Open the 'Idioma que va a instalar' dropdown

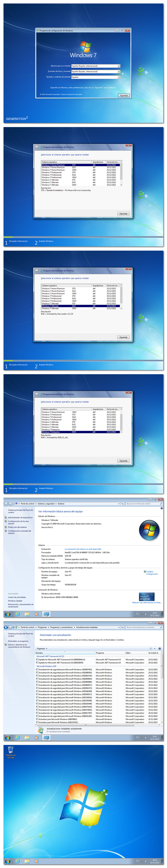[x=96, y=66]
